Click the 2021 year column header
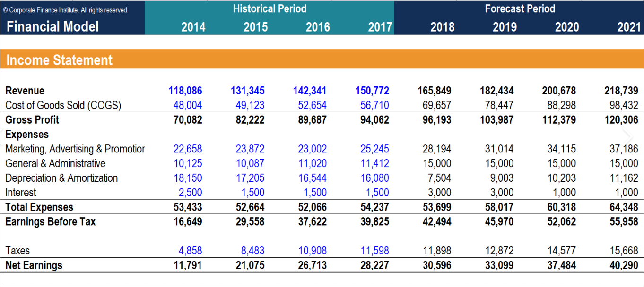The image size is (644, 287). 629,27
